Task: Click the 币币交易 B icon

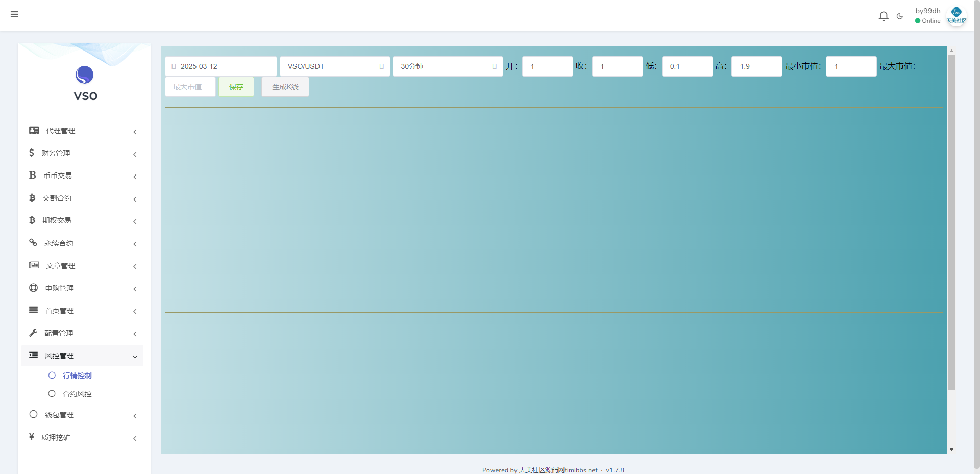Action: pos(33,175)
